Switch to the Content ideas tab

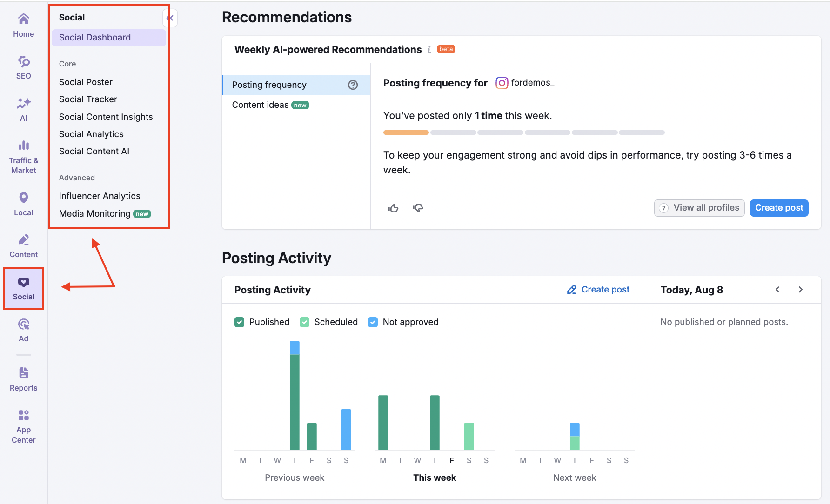261,105
